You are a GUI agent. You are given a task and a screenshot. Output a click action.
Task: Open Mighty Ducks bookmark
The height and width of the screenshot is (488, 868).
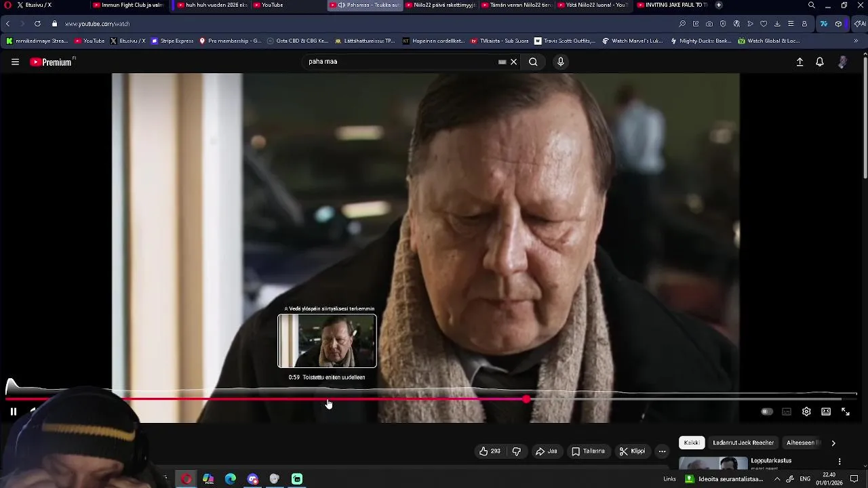point(701,41)
